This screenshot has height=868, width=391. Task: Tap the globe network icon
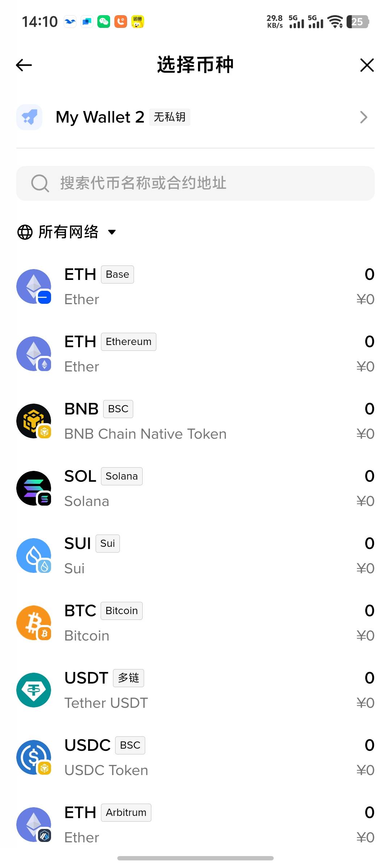pyautogui.click(x=25, y=232)
